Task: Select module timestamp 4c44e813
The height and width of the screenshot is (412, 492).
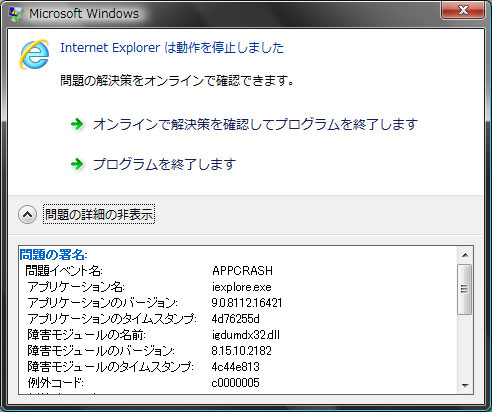Action: coord(235,367)
